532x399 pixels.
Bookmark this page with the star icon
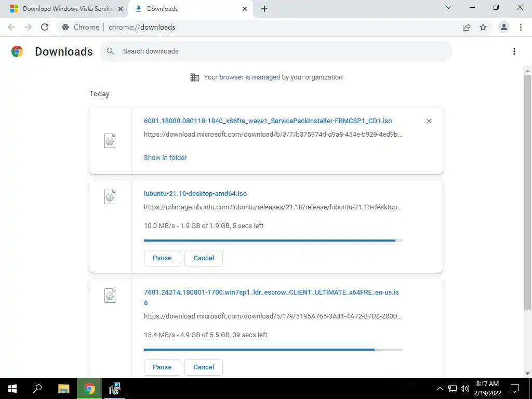pyautogui.click(x=483, y=27)
